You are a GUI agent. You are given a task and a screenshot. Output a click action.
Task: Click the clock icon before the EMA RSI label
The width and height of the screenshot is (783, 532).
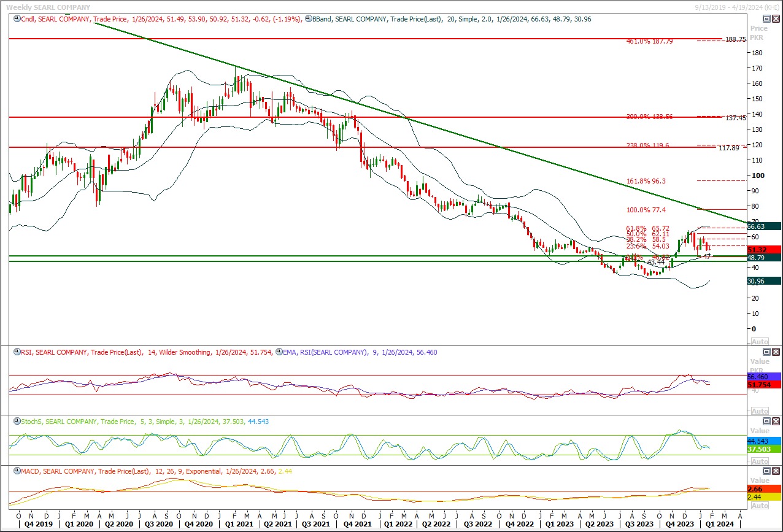(279, 352)
